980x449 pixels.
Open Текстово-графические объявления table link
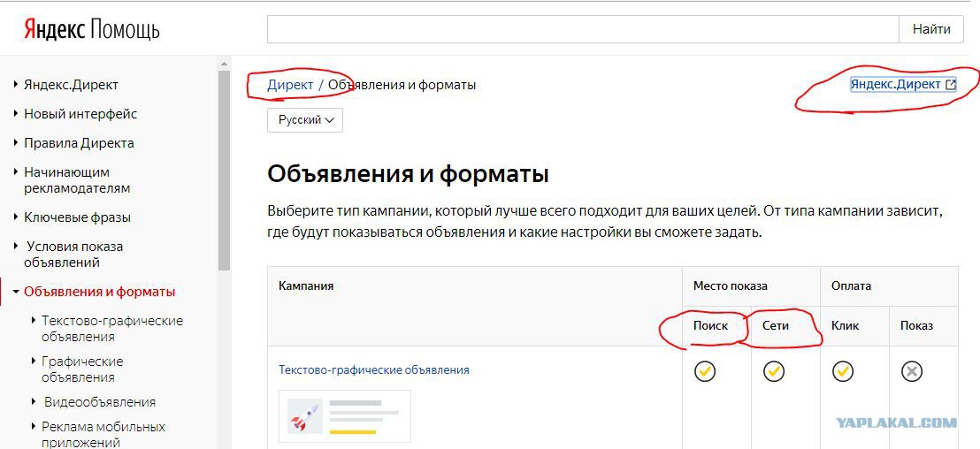click(x=374, y=369)
